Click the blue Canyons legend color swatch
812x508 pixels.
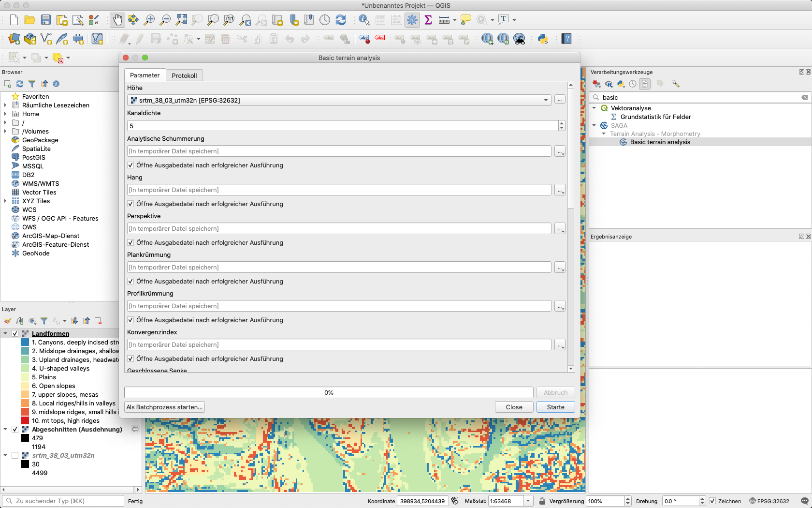(x=25, y=343)
